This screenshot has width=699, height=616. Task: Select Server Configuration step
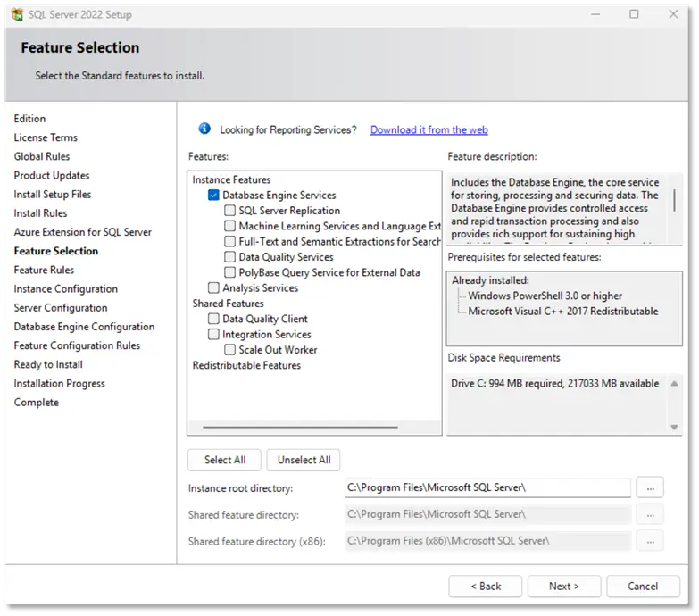61,308
